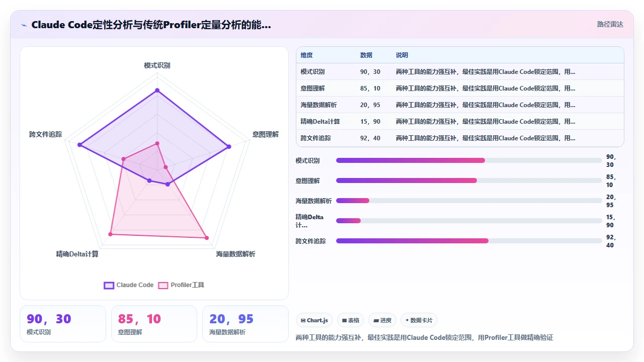Click the 路径雷达 label in header

(x=610, y=24)
